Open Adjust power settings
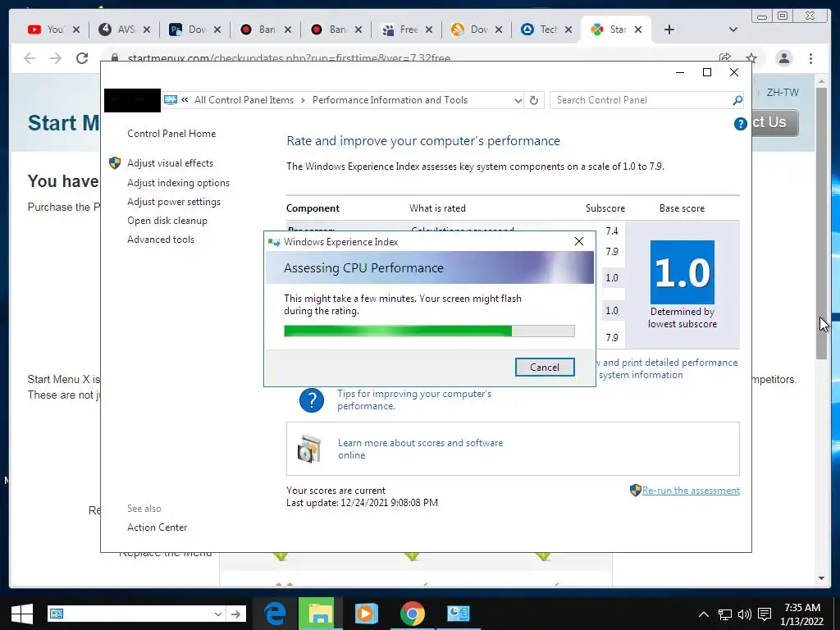 pos(174,202)
